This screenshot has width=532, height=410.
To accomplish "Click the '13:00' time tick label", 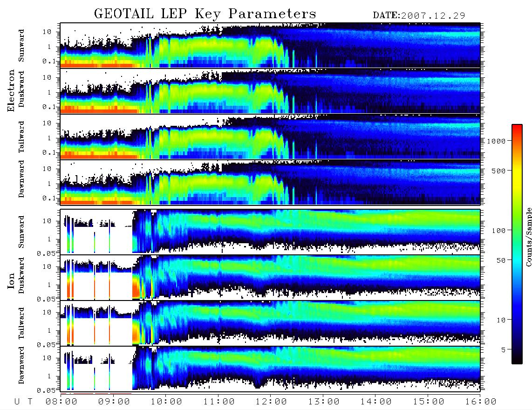I will pos(324,402).
